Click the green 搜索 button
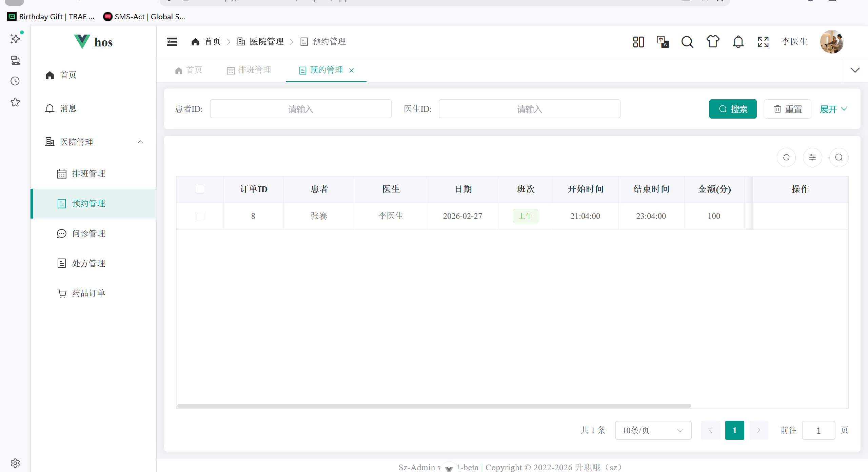 (x=733, y=109)
